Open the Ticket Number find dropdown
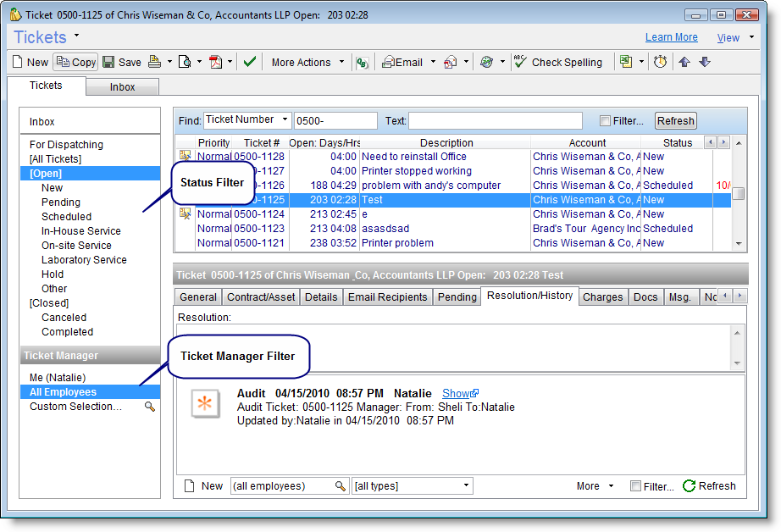This screenshot has width=781, height=532. [x=247, y=120]
